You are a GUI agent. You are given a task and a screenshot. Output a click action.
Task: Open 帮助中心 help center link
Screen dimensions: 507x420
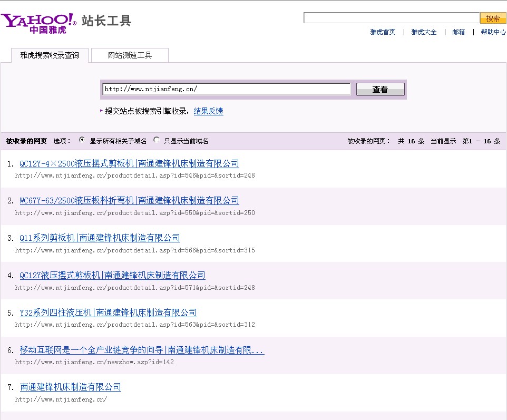coord(493,32)
